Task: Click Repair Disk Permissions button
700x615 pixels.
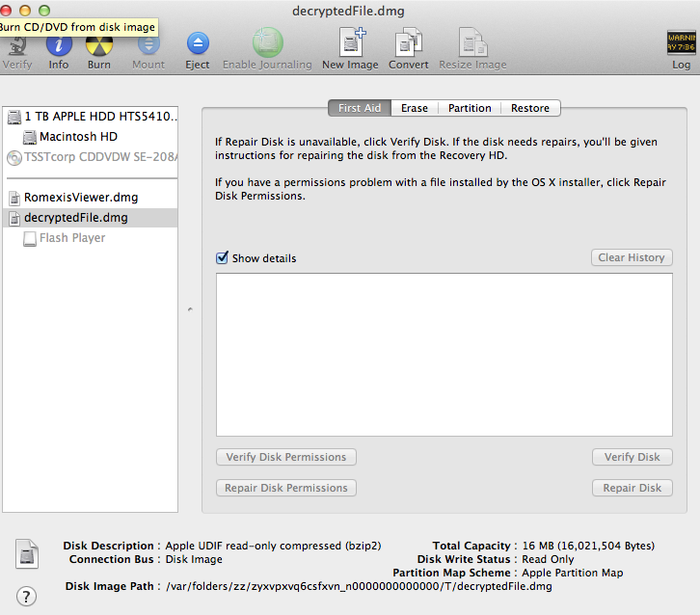Action: point(286,488)
